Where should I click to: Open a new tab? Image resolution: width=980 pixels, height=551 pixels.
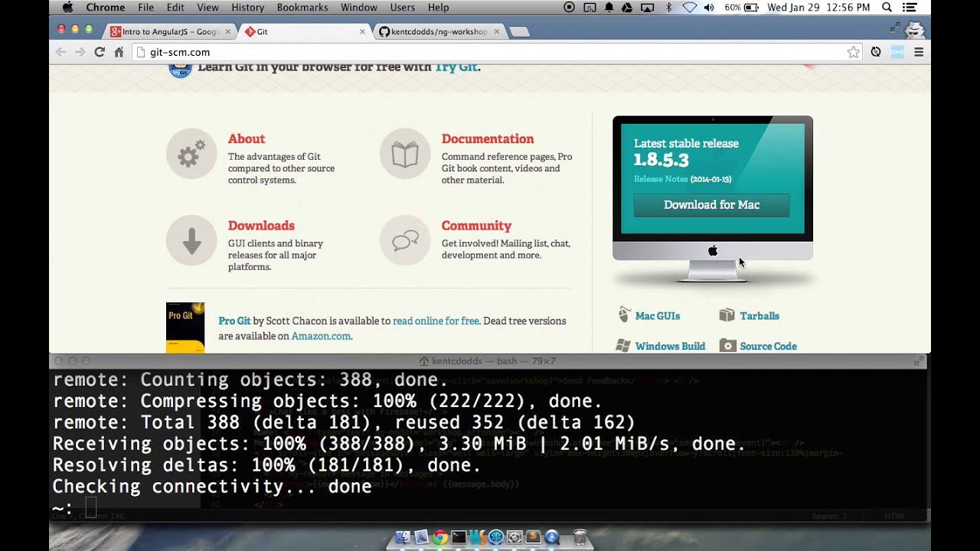(519, 32)
